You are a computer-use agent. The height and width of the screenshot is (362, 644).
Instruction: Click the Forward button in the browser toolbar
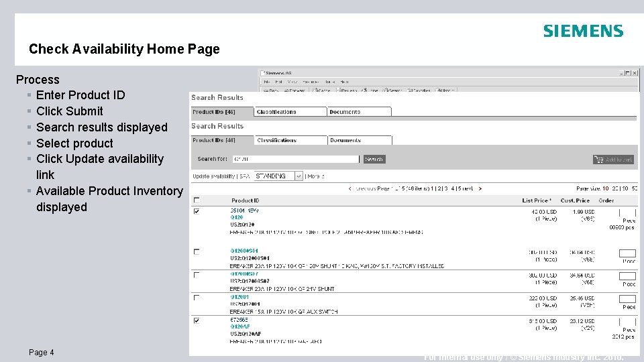coord(294,90)
